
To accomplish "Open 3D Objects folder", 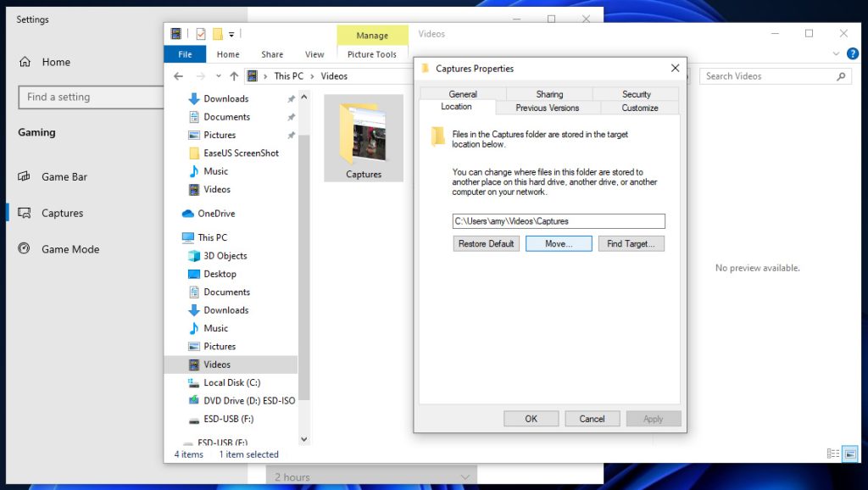I will (225, 256).
